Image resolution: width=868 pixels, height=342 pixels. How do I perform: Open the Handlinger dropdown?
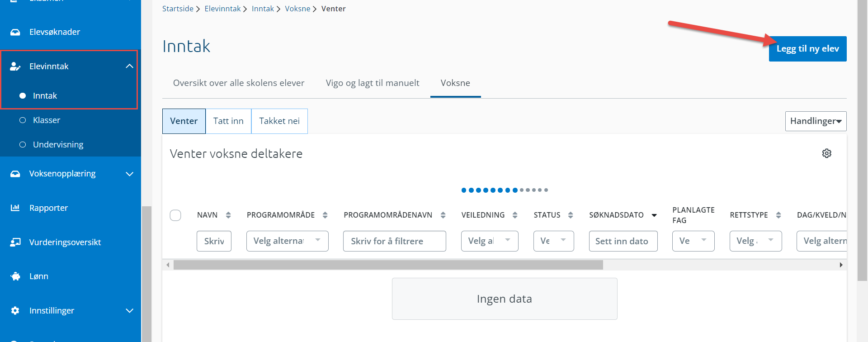tap(816, 121)
